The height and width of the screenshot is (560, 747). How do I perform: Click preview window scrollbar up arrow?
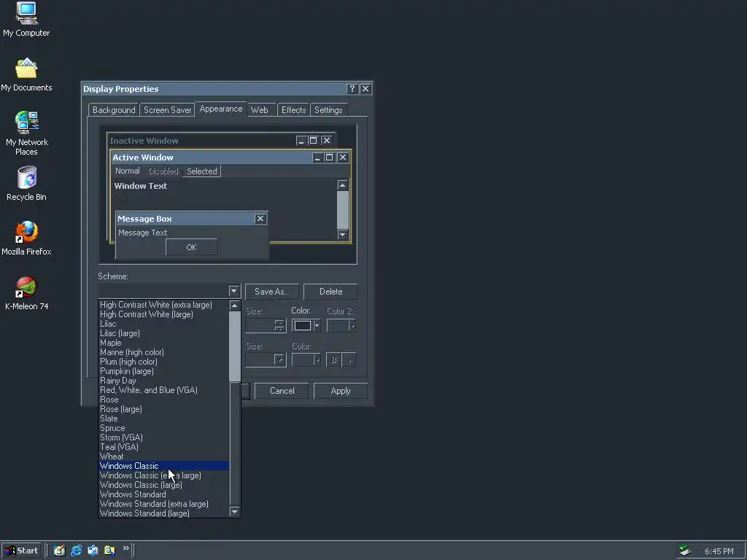pyautogui.click(x=343, y=184)
